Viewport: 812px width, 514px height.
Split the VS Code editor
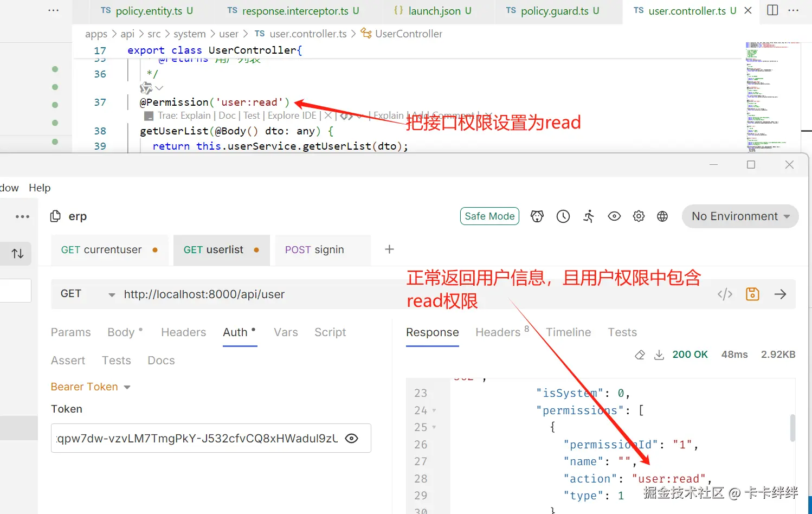tap(773, 10)
